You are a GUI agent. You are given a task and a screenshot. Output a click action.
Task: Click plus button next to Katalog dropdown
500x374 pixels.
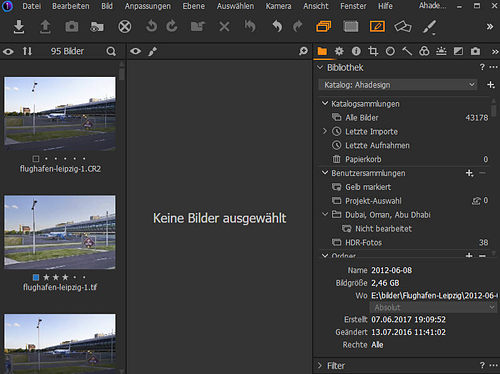pyautogui.click(x=491, y=85)
